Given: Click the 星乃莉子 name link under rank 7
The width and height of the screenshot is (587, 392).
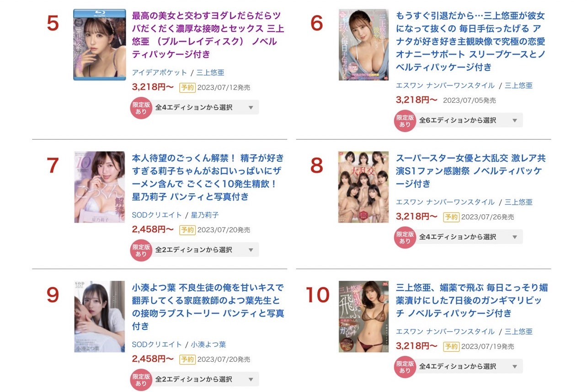Looking at the screenshot, I should (x=205, y=215).
